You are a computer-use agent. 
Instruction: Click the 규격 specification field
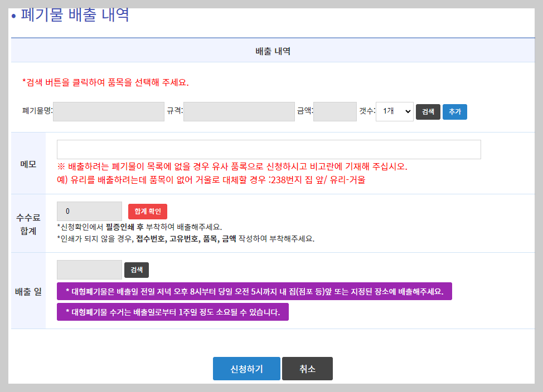coord(239,111)
